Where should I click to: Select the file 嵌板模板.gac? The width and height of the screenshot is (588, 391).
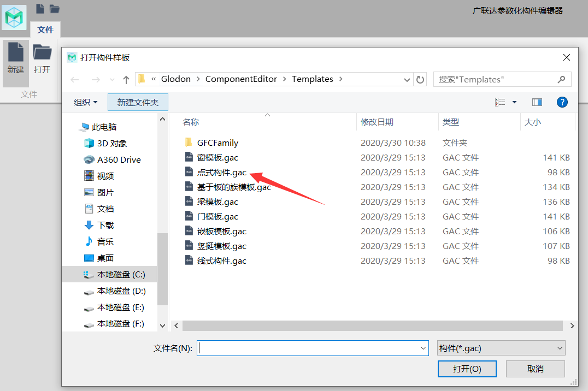(216, 232)
